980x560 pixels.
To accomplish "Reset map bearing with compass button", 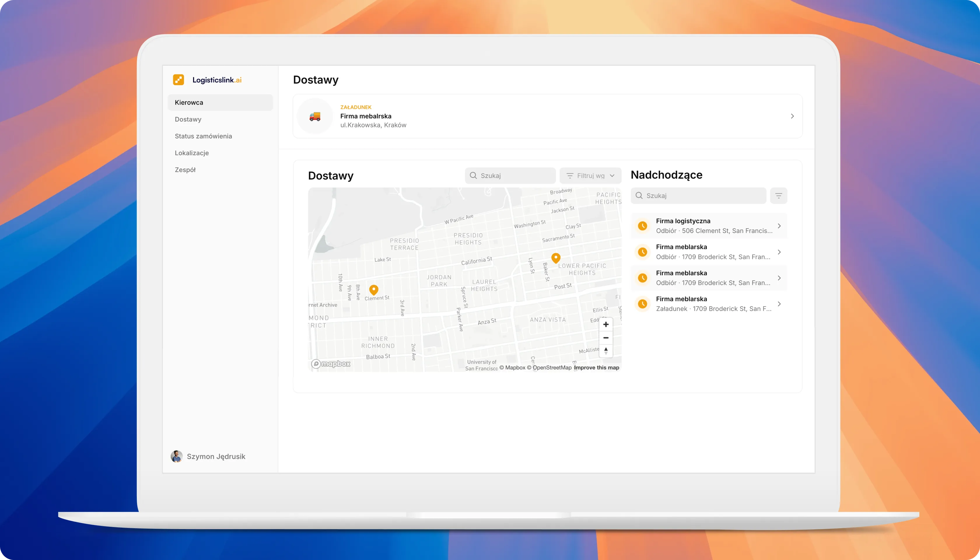I will click(x=606, y=351).
